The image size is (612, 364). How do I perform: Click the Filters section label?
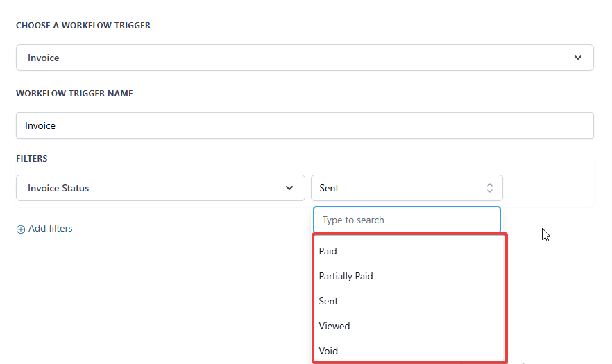32,159
